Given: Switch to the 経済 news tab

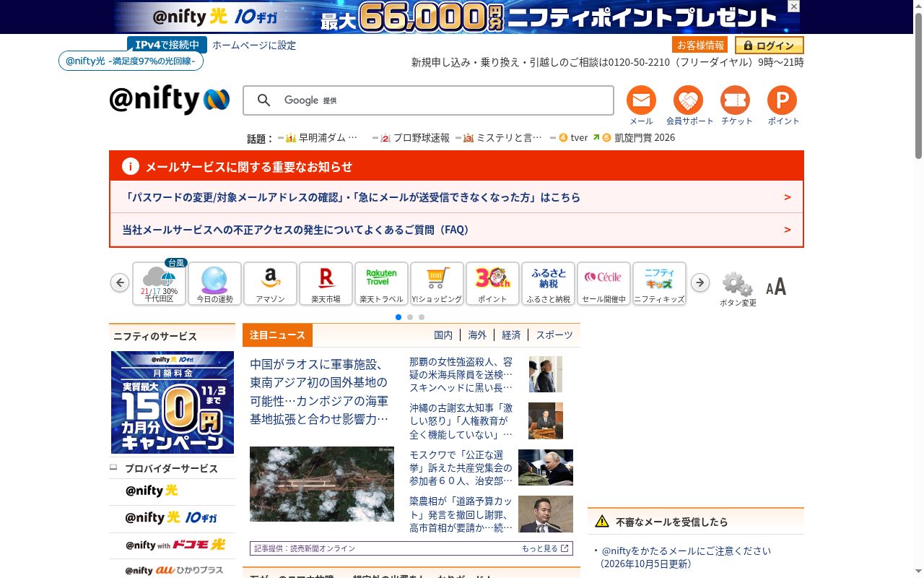Looking at the screenshot, I should point(511,335).
